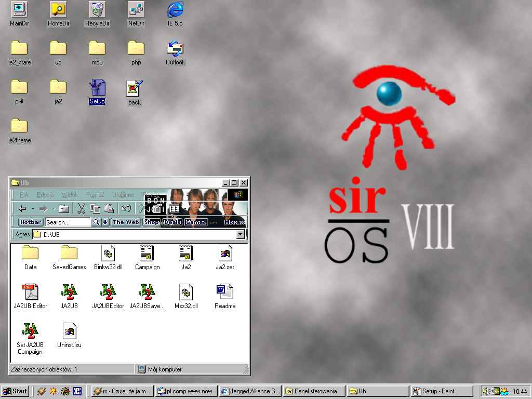The height and width of the screenshot is (399, 532).
Task: Expand the Hotbar More>> options
Action: coord(234,222)
